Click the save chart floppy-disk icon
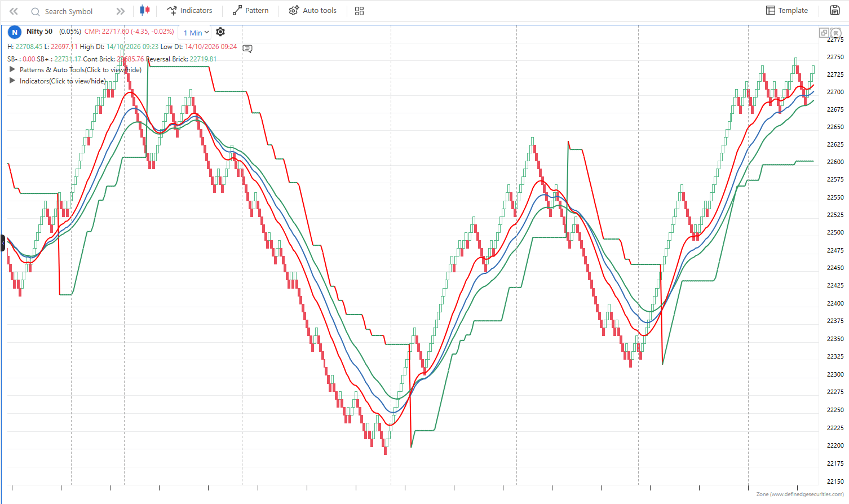The image size is (849, 504). coord(835,10)
